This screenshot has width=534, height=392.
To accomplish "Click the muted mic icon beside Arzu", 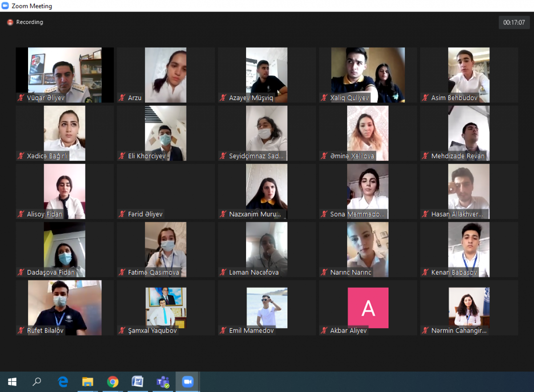I will 121,97.
